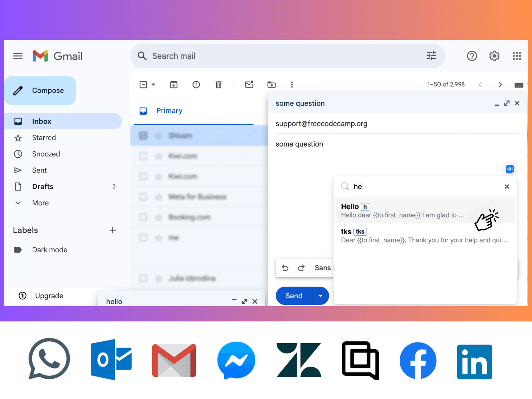
Task: Click the Search mail field
Action: tap(288, 56)
